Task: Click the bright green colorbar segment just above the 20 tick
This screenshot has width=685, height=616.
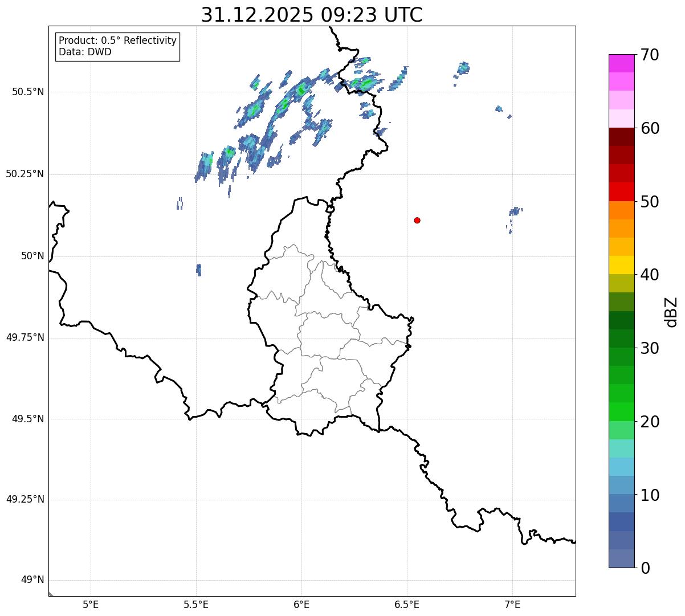Action: [x=622, y=412]
